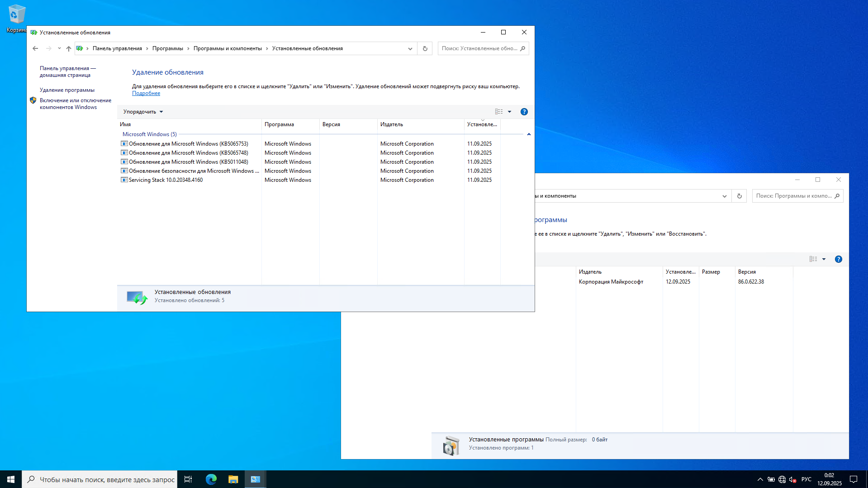Open 'Удаление программы' sidebar link
This screenshot has width=868, height=488.
click(x=67, y=90)
